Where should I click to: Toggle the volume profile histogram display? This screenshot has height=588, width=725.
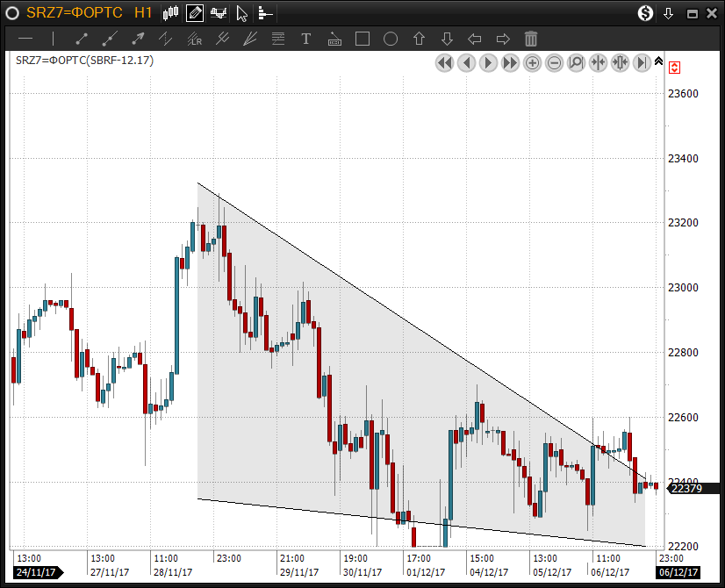coord(265,13)
